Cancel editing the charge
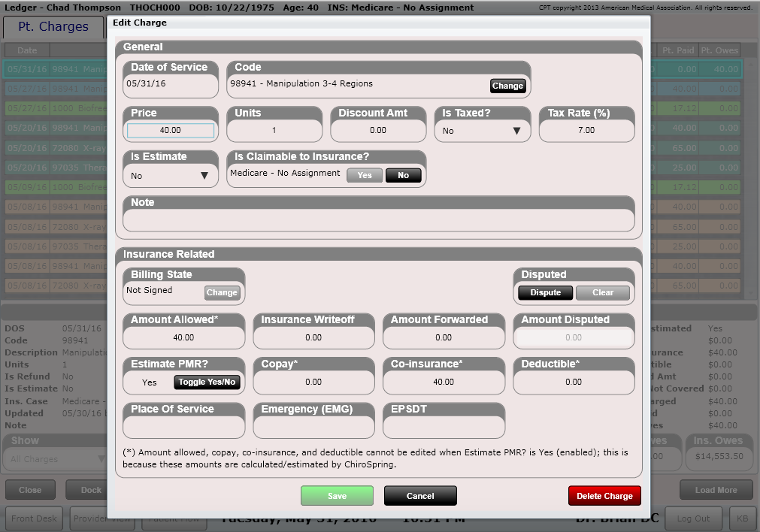 pyautogui.click(x=420, y=496)
